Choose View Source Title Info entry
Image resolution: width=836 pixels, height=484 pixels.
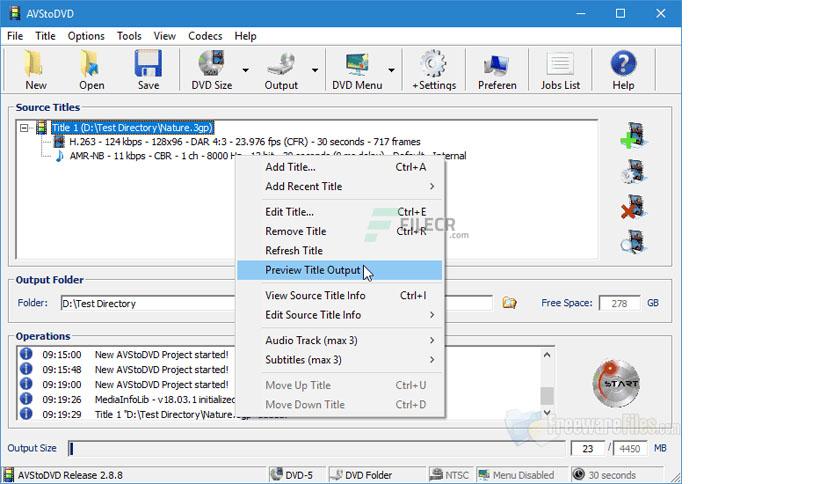click(x=340, y=295)
